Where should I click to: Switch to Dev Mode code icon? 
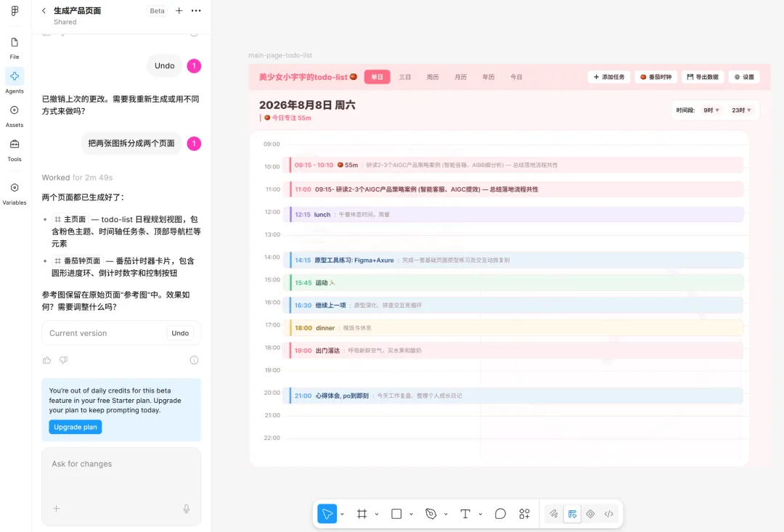[x=608, y=514]
